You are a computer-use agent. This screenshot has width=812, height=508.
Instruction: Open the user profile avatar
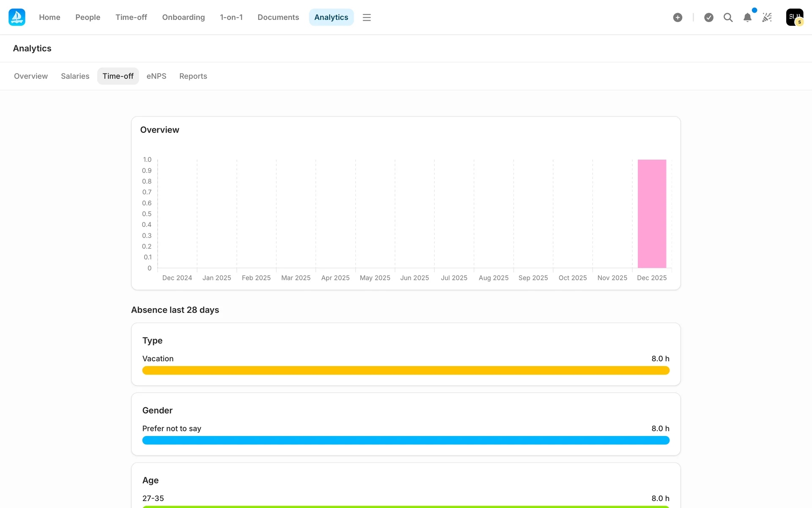tap(794, 17)
